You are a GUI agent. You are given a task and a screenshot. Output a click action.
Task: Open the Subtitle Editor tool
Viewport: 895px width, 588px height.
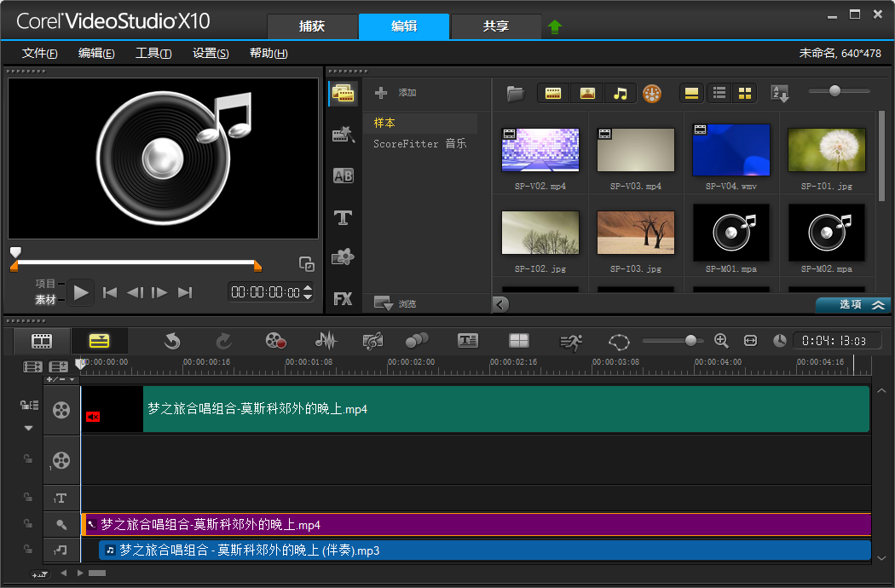tap(467, 341)
